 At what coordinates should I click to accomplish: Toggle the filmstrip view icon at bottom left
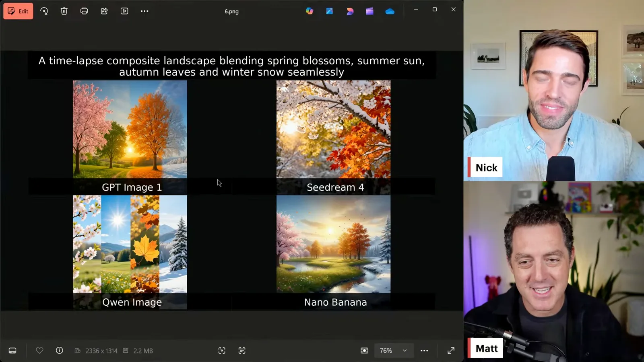pos(12,351)
